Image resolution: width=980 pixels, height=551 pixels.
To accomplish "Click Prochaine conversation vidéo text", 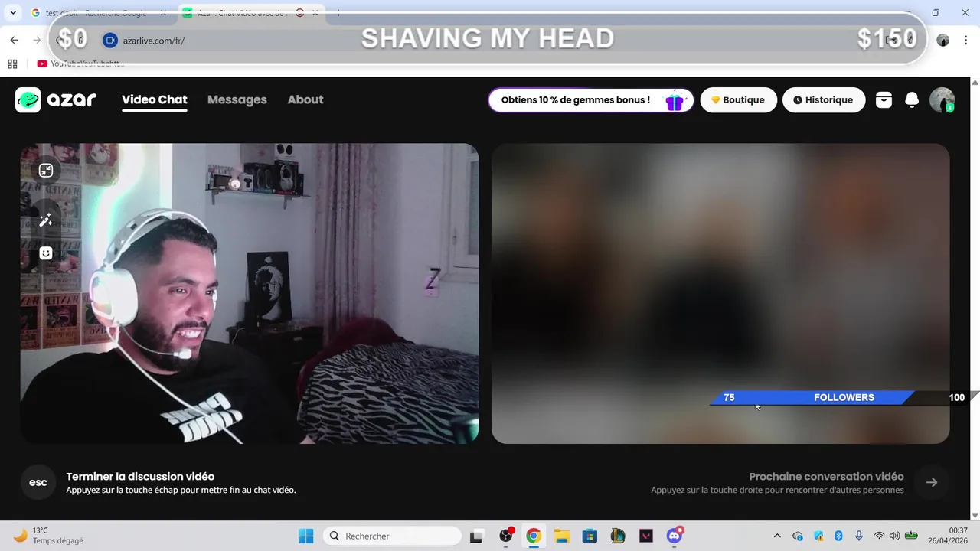I will (x=826, y=476).
